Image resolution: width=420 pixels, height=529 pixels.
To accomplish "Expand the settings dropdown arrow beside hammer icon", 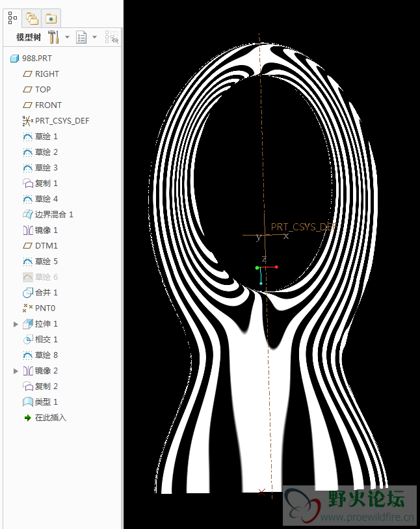I will [67, 37].
